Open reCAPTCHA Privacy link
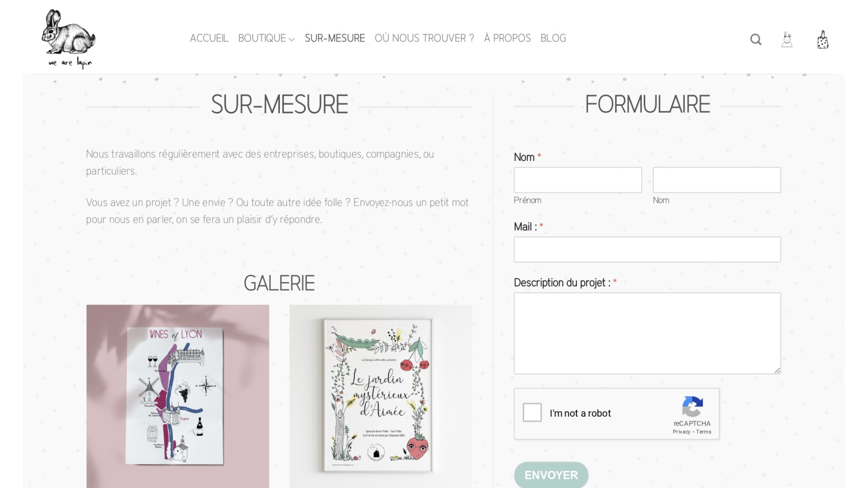The height and width of the screenshot is (488, 868). 681,432
